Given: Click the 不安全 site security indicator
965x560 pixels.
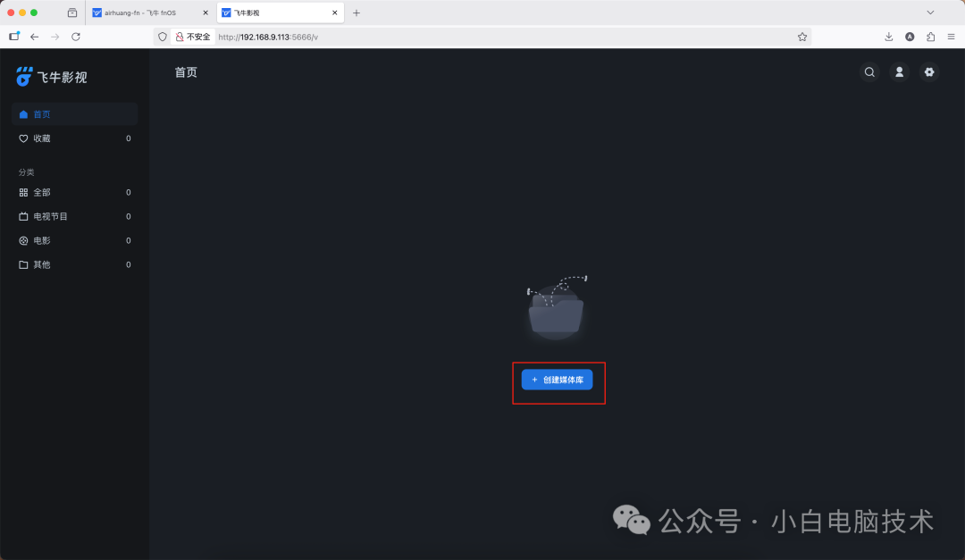Looking at the screenshot, I should pos(193,37).
